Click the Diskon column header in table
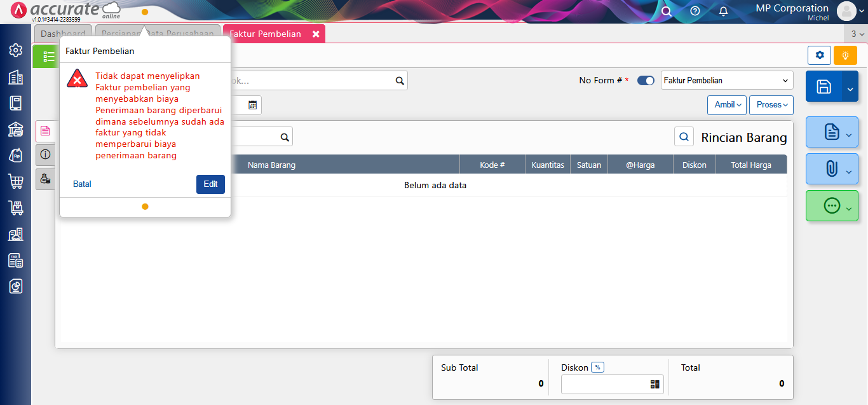868x405 pixels. (x=695, y=165)
